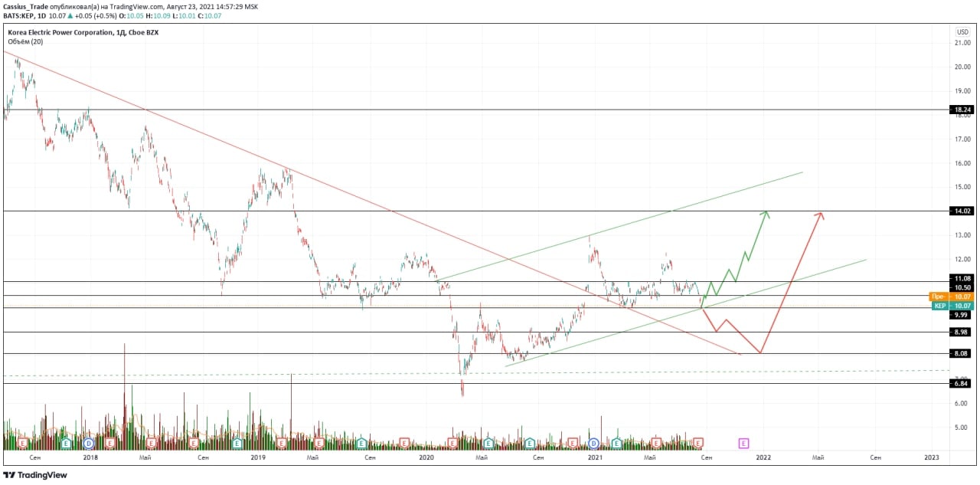Click the Cassius_Trade author name
The image size is (980, 485).
26,6
